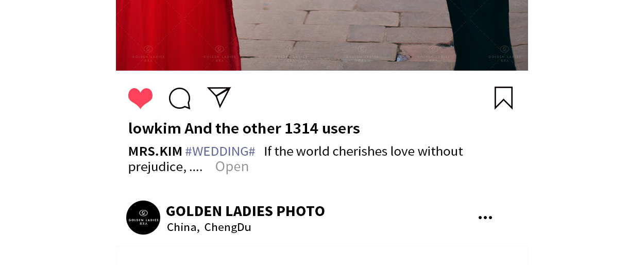Open the three-dot options menu
Image resolution: width=644 pixels, height=265 pixels.
coord(485,218)
